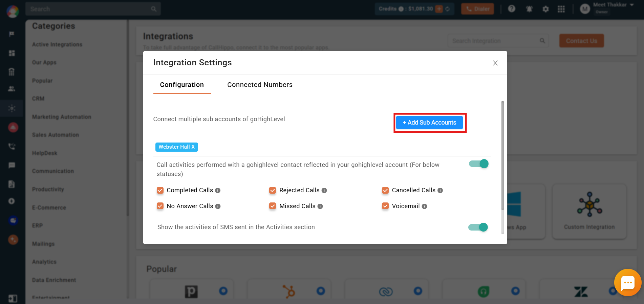Click the Completed Calls info icon
This screenshot has width=644, height=304.
click(218, 191)
